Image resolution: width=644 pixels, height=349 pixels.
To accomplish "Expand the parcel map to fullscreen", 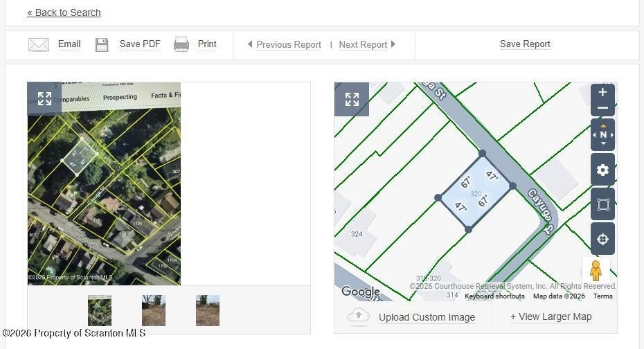I will coord(352,99).
